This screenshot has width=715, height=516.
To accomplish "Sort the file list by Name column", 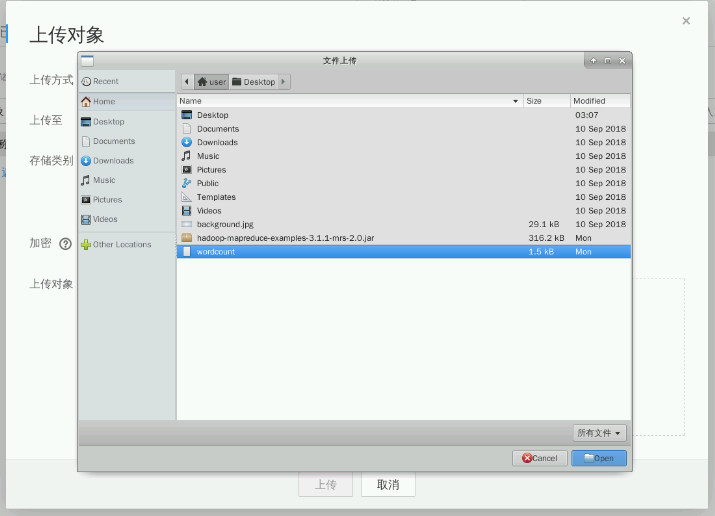I will tap(349, 101).
